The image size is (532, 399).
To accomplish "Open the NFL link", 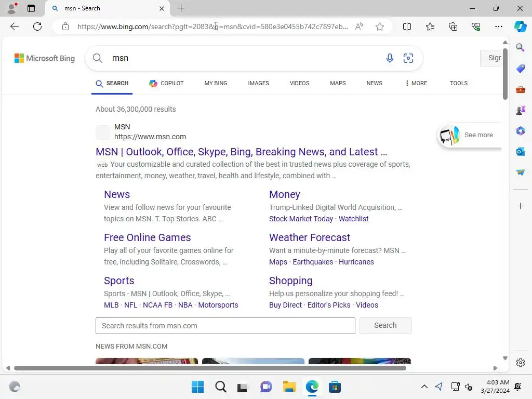I will point(130,305).
